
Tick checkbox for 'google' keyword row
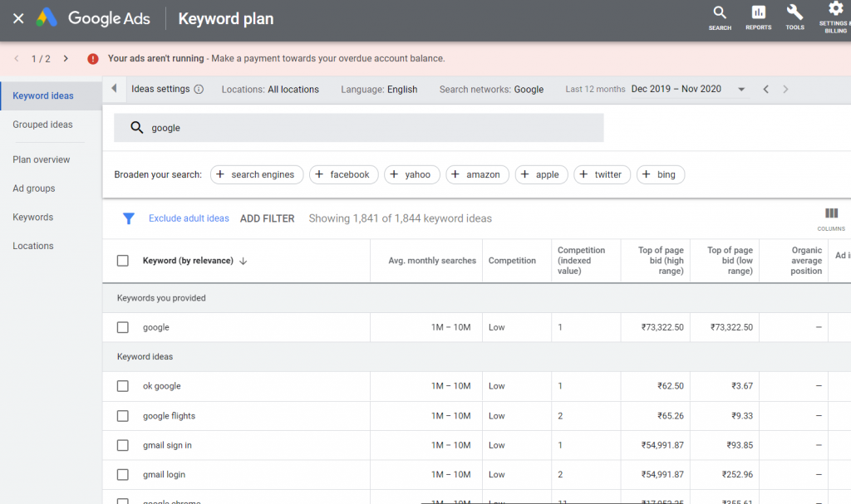pos(123,328)
